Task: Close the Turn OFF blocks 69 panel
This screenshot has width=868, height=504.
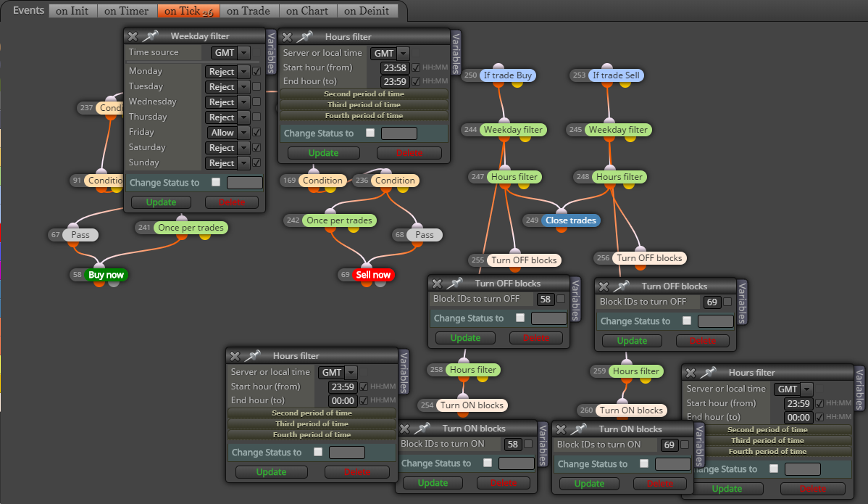Action: point(604,286)
